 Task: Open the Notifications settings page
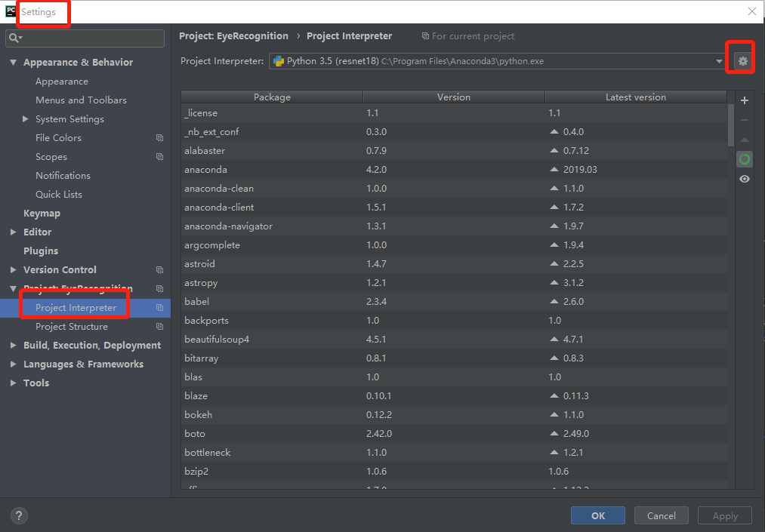point(63,176)
